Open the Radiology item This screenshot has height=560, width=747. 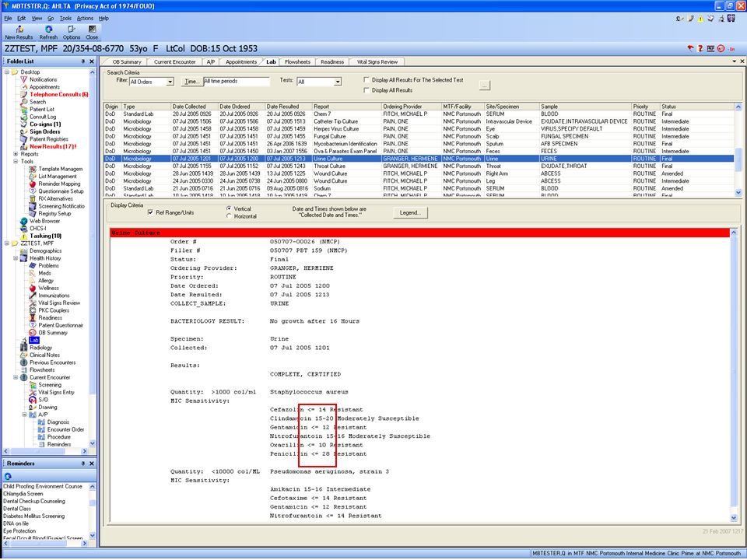pos(40,348)
